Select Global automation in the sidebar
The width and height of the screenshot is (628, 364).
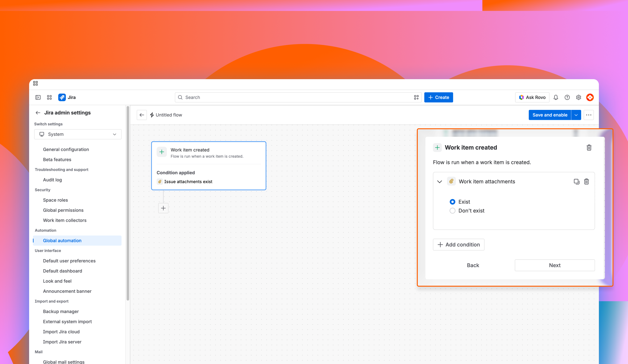coord(77,241)
